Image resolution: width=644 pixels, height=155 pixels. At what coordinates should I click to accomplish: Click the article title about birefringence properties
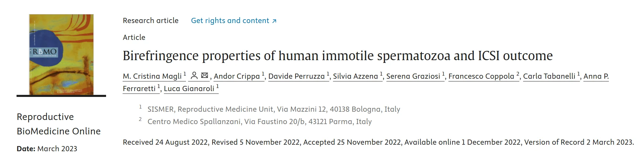[x=337, y=55]
